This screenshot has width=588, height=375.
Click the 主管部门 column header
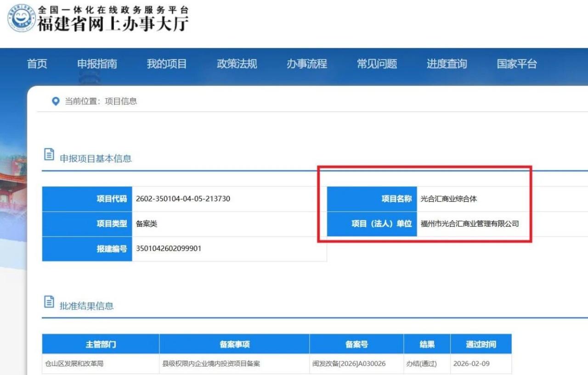point(100,344)
